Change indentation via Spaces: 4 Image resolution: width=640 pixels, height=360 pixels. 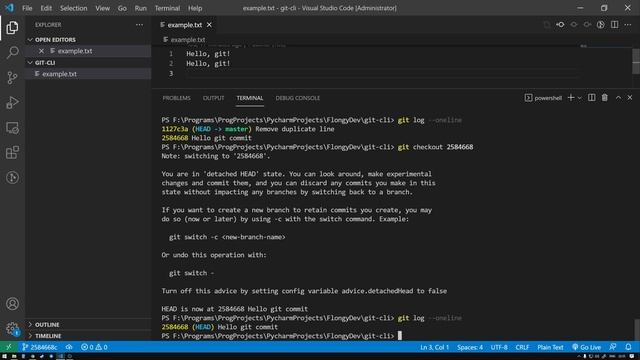tap(470, 347)
